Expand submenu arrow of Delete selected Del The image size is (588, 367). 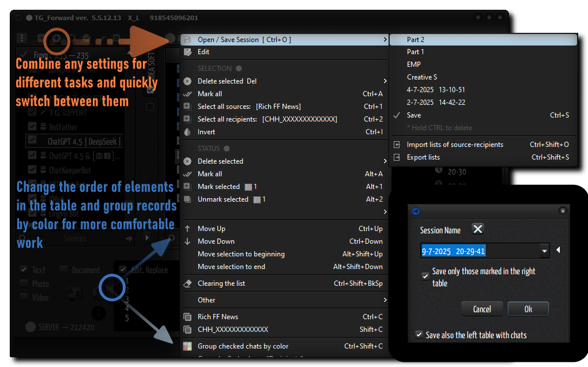pos(385,81)
